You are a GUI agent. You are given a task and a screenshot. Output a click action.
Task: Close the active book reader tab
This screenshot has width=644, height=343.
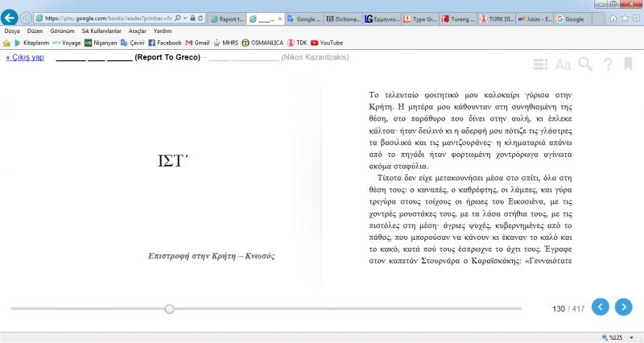(279, 19)
